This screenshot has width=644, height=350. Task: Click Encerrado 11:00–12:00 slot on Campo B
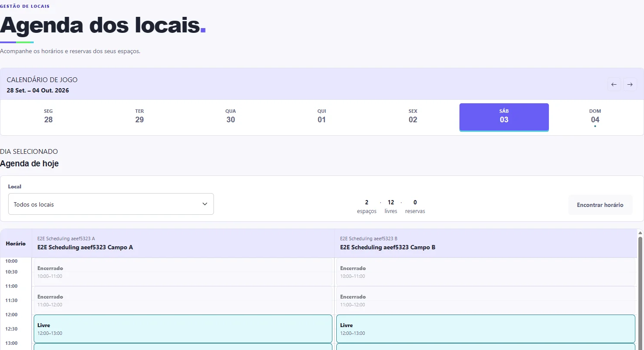(x=485, y=300)
